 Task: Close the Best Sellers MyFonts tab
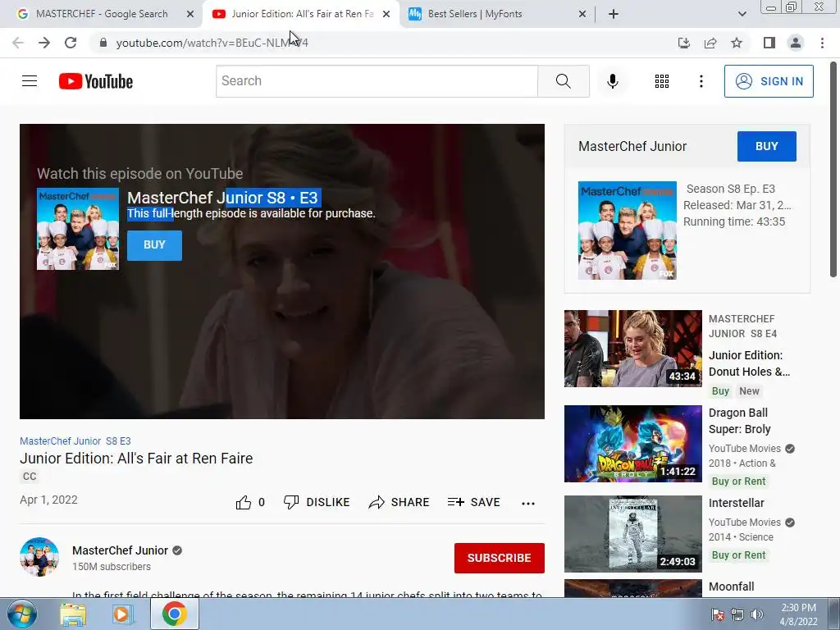(x=582, y=14)
